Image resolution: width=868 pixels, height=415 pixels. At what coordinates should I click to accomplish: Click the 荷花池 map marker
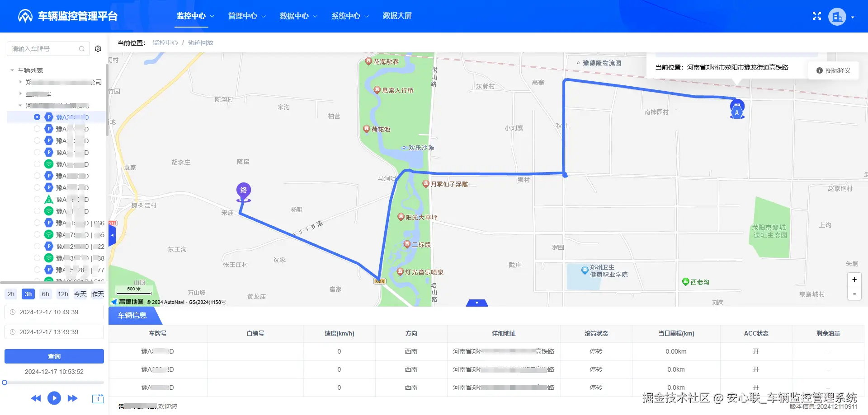click(367, 129)
